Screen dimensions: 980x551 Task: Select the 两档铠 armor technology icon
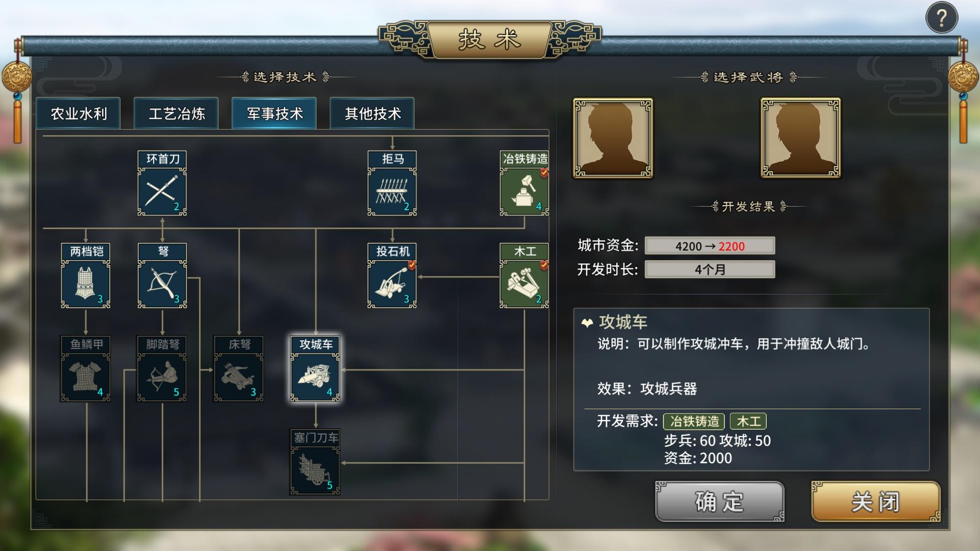point(86,275)
